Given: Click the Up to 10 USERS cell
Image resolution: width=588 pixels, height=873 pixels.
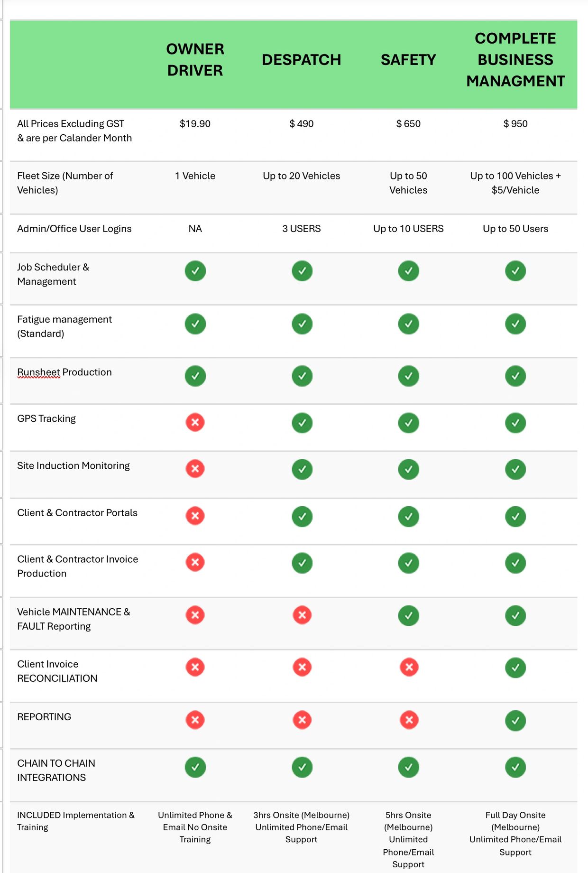Looking at the screenshot, I should pos(408,229).
